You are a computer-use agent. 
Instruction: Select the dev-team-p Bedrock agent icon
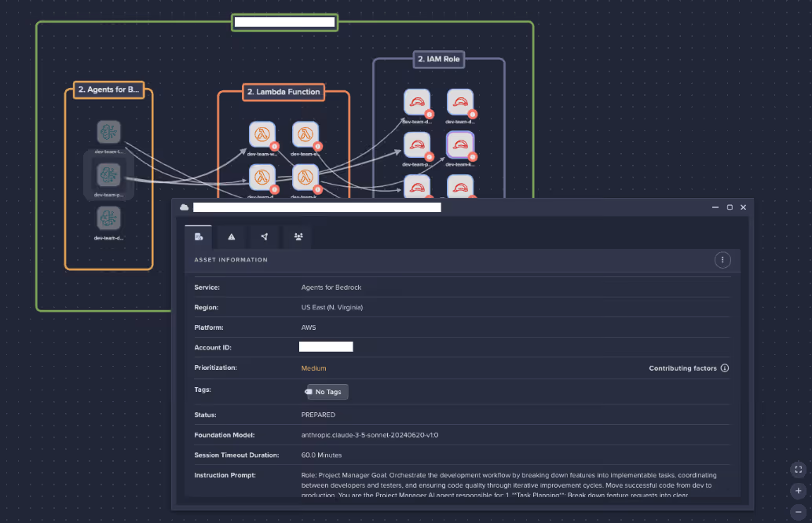point(109,176)
